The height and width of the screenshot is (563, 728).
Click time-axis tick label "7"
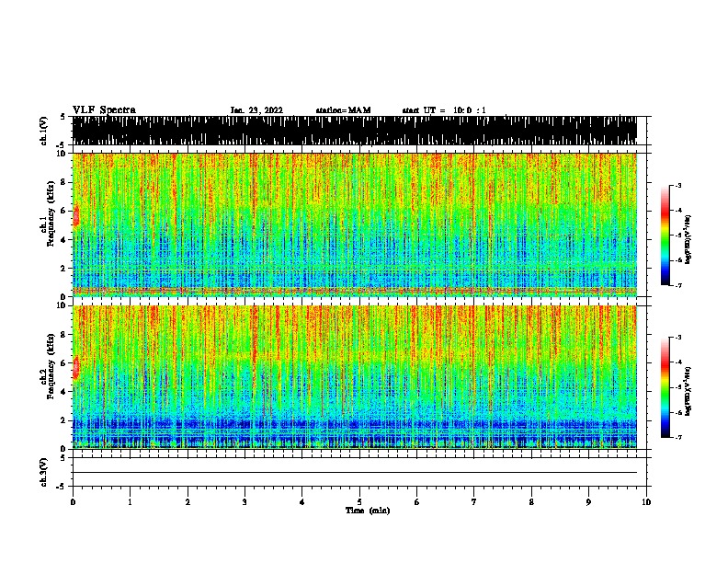tap(474, 501)
